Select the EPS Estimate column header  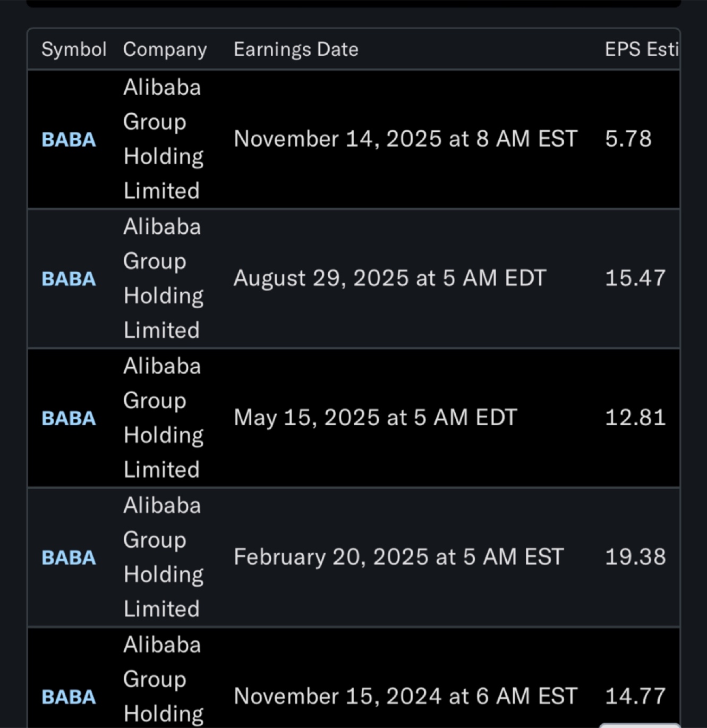(641, 49)
